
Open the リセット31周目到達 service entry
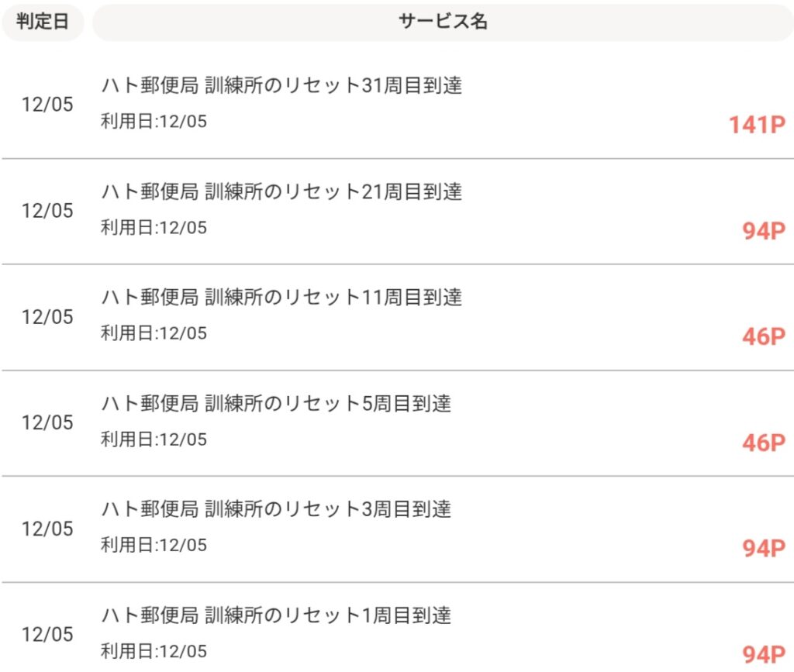[281, 85]
